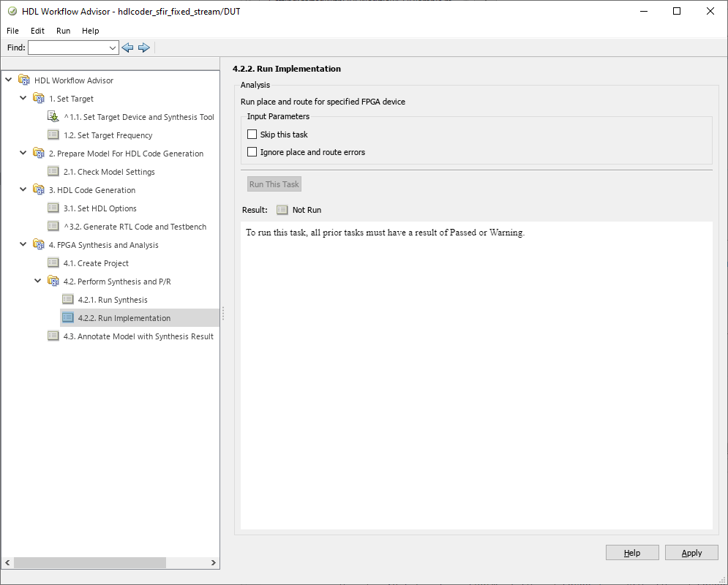Open the File menu
728x585 pixels.
click(13, 31)
